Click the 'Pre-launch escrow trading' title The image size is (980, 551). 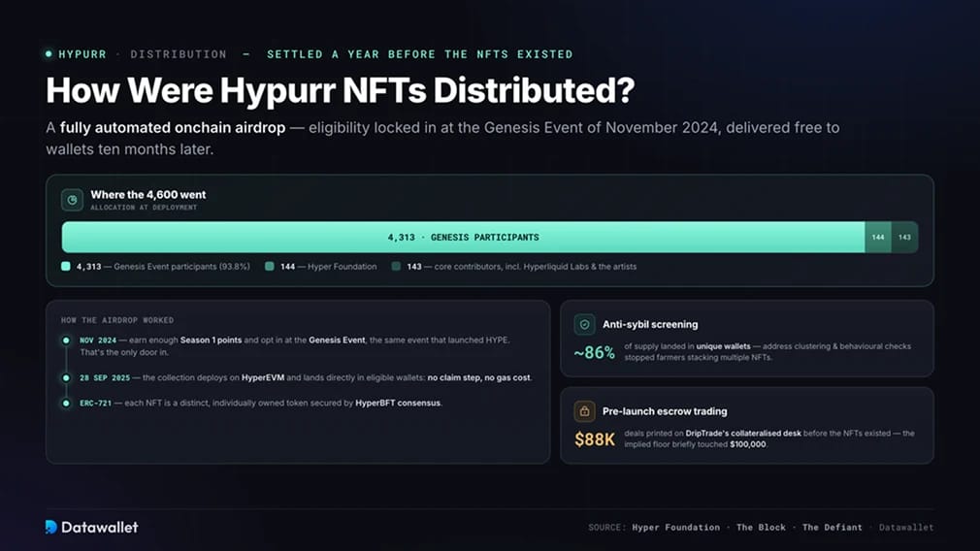point(665,411)
